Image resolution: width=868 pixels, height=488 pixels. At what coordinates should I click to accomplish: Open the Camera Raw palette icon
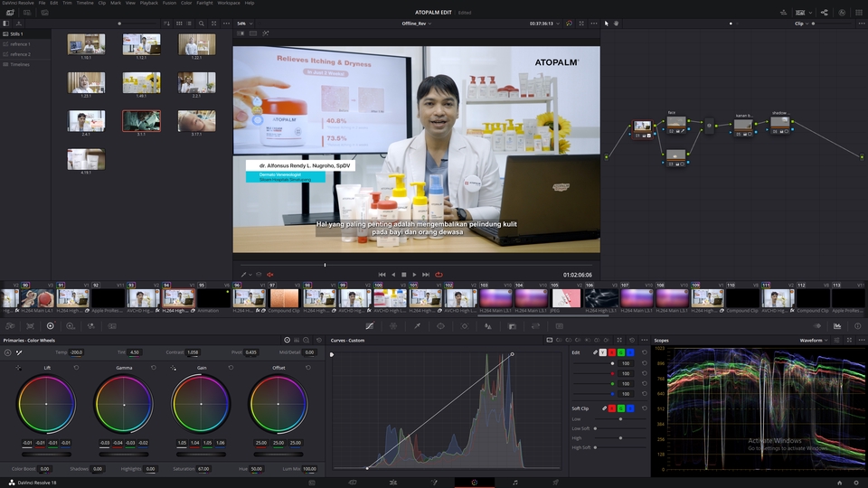[10, 326]
